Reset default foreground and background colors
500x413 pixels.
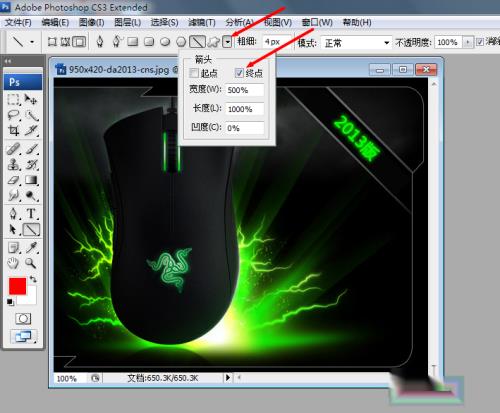tap(11, 302)
